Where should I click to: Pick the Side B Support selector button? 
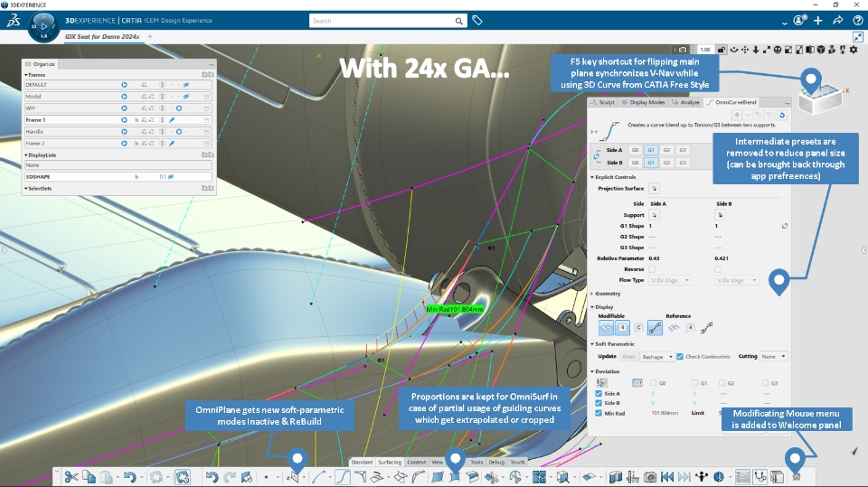(x=721, y=215)
